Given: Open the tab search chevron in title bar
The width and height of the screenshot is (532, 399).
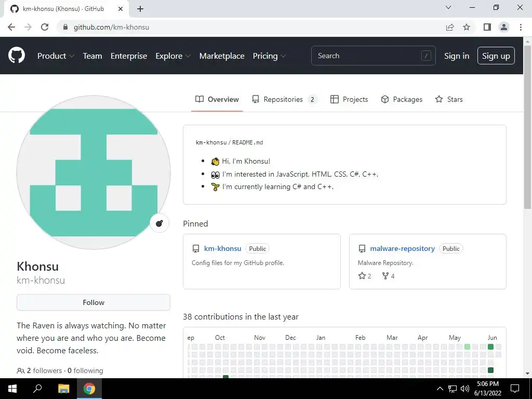Looking at the screenshot, I should tap(448, 7).
